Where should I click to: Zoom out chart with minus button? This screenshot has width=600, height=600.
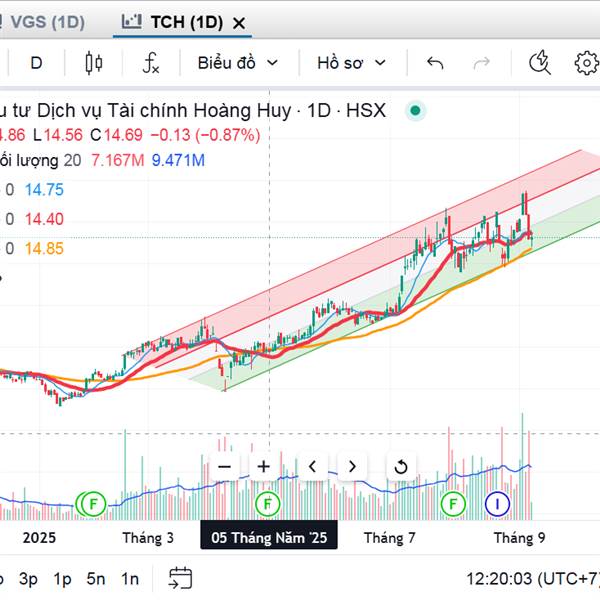[x=225, y=466]
